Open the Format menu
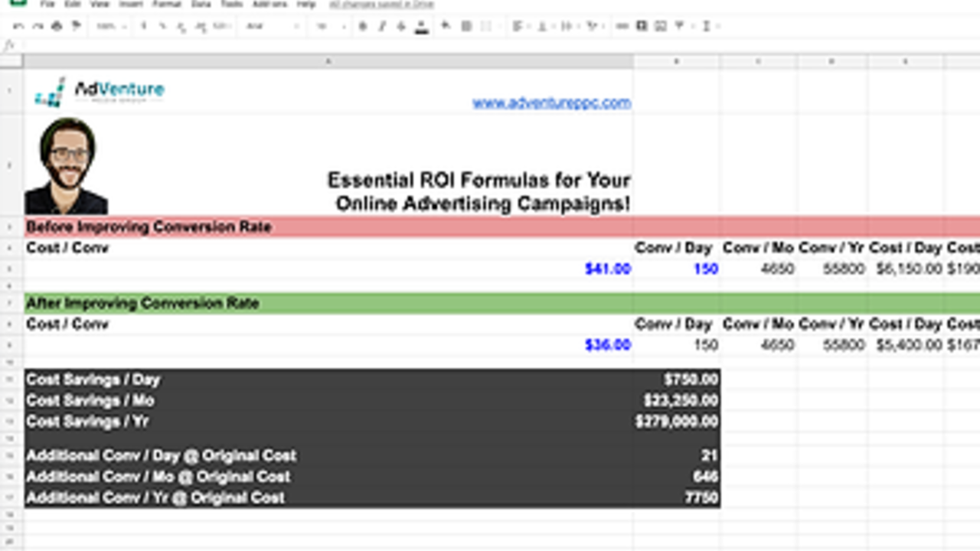 166,5
